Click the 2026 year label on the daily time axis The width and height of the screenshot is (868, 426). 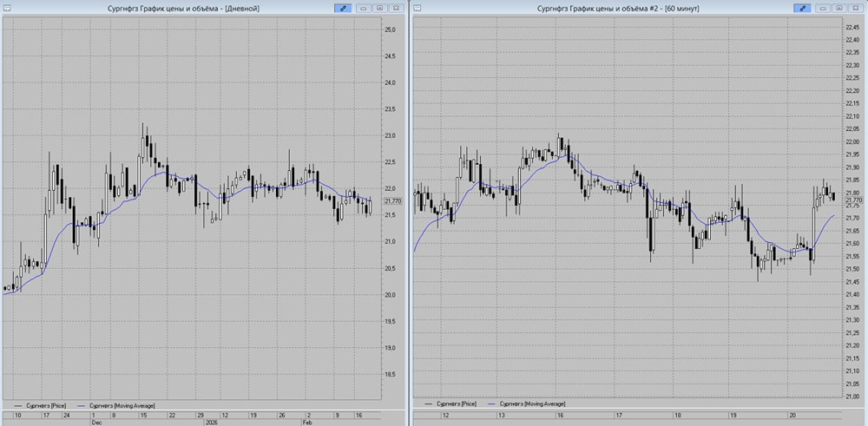[x=212, y=422]
